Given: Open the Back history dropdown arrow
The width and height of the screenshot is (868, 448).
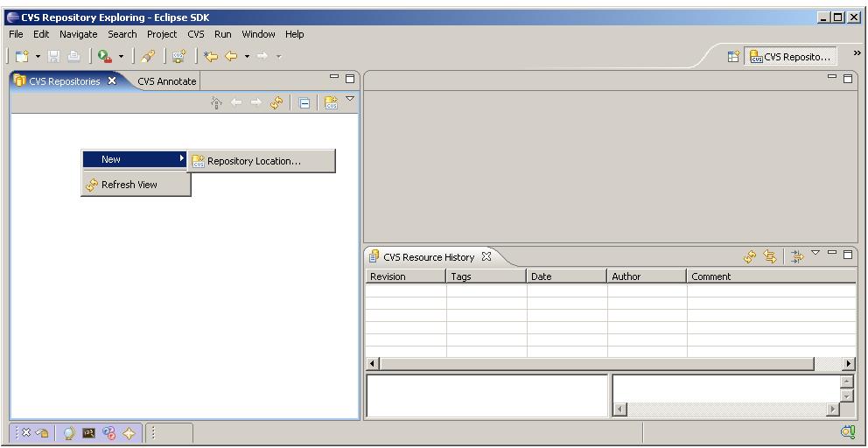Looking at the screenshot, I should coord(247,57).
